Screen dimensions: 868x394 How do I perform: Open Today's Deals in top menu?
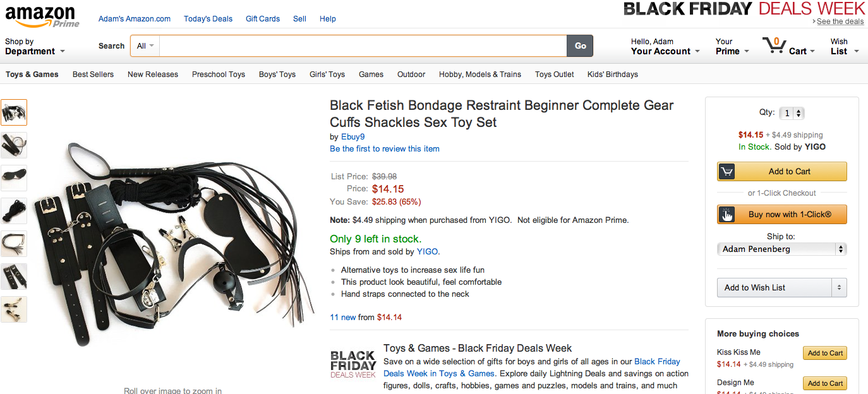pyautogui.click(x=208, y=19)
